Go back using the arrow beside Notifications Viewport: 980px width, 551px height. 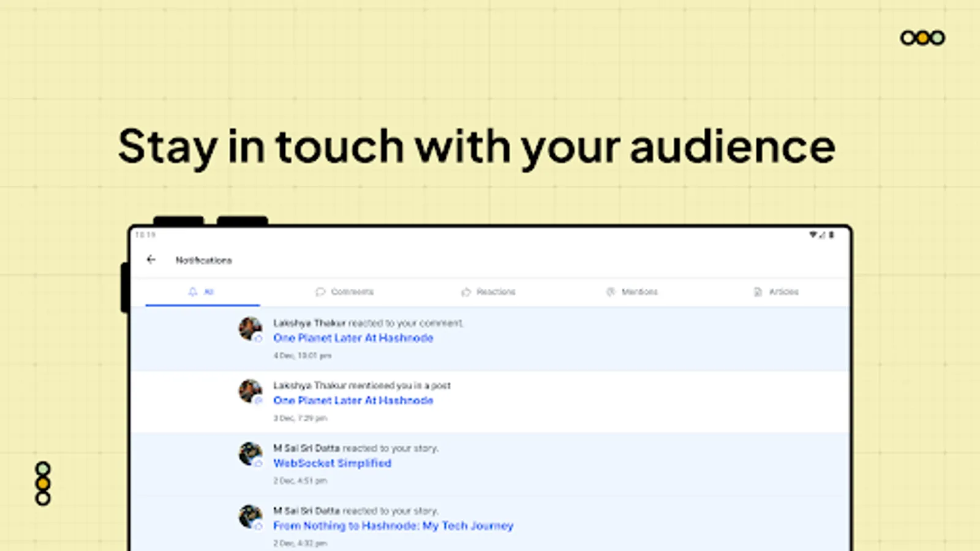[x=151, y=260]
